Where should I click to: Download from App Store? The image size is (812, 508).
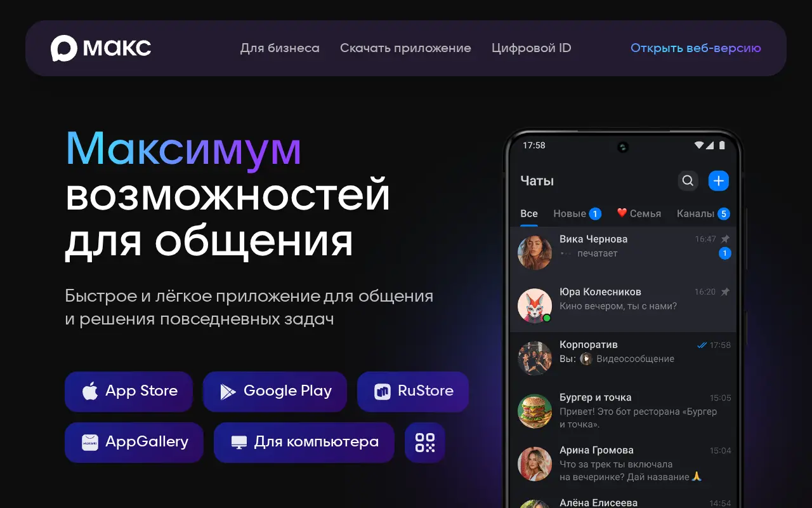point(129,391)
